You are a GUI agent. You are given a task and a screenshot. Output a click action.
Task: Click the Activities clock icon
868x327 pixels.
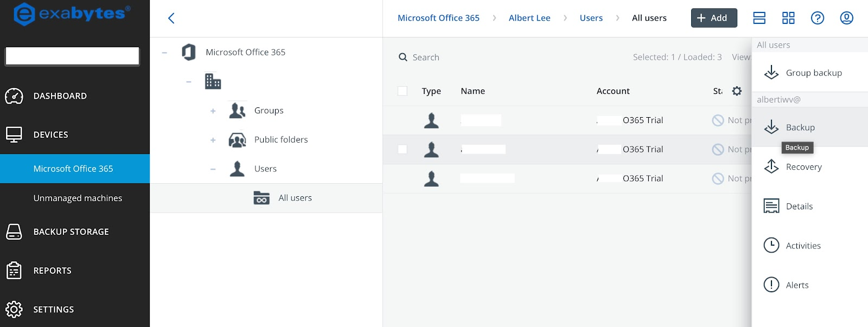click(x=771, y=245)
